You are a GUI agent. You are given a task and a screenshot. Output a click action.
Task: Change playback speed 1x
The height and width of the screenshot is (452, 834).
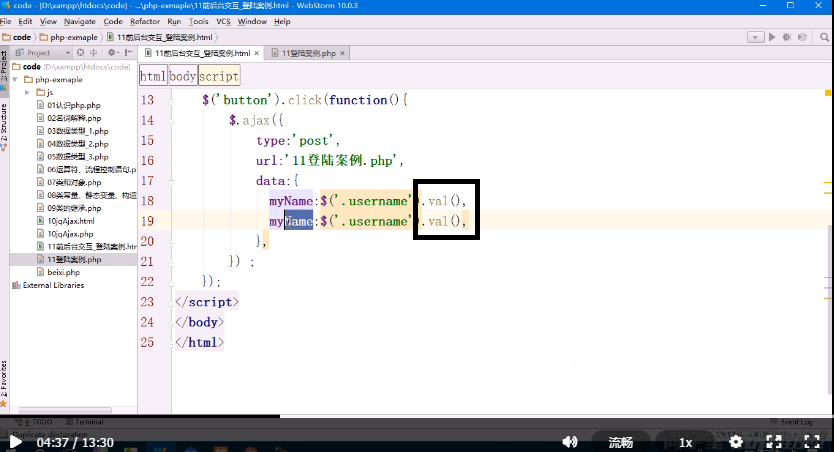(x=686, y=442)
